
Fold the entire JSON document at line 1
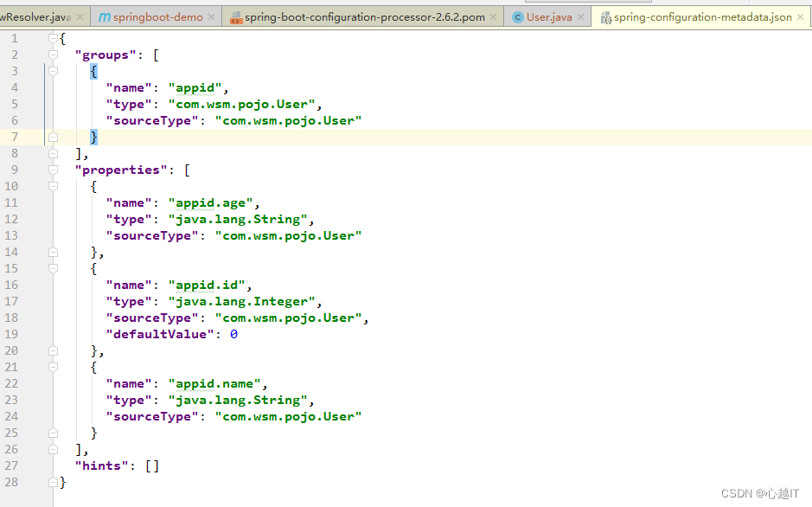pos(52,38)
